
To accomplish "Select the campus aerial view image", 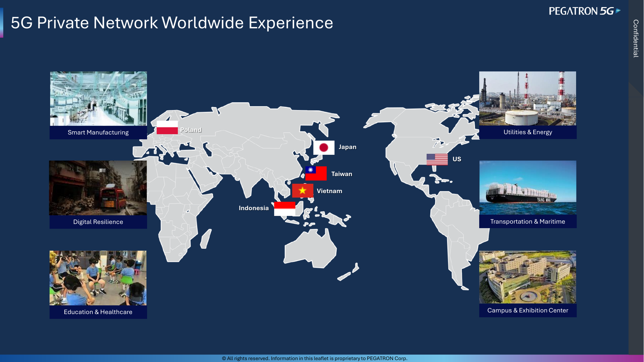I will click(527, 277).
